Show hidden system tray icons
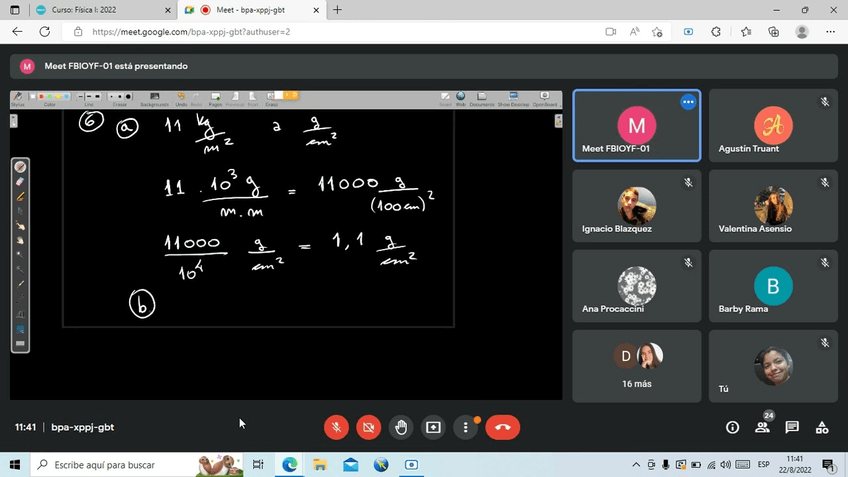The image size is (848, 477). pos(636,465)
